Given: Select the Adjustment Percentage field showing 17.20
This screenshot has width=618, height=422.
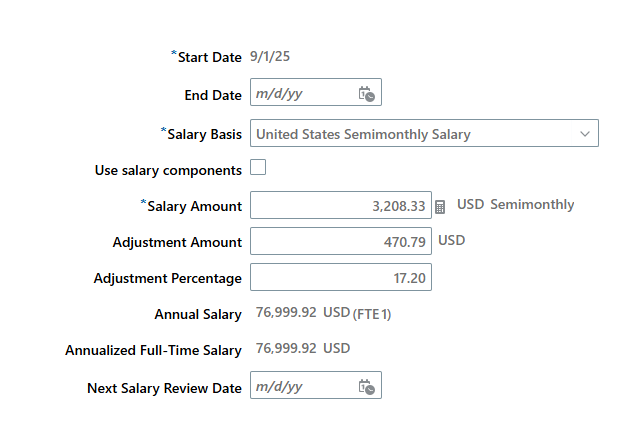Looking at the screenshot, I should click(341, 277).
